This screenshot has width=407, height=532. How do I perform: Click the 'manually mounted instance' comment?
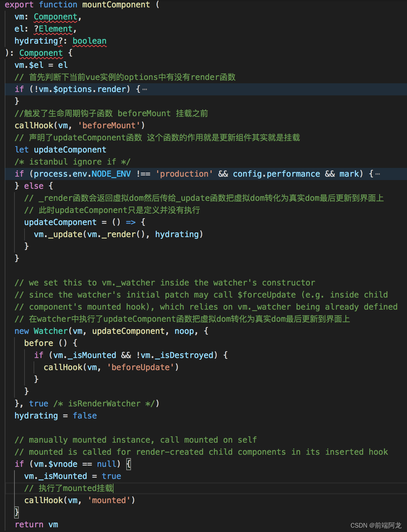[x=136, y=440]
